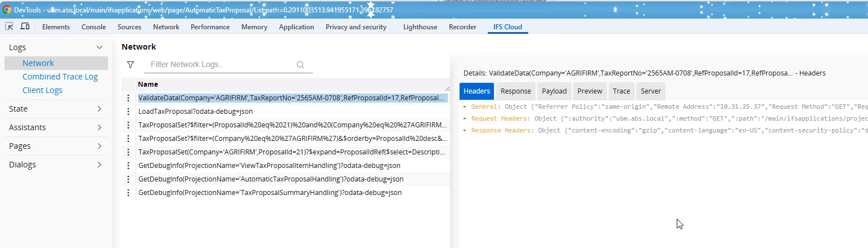Select the Server details tab
The height and width of the screenshot is (248, 868).
click(x=651, y=91)
